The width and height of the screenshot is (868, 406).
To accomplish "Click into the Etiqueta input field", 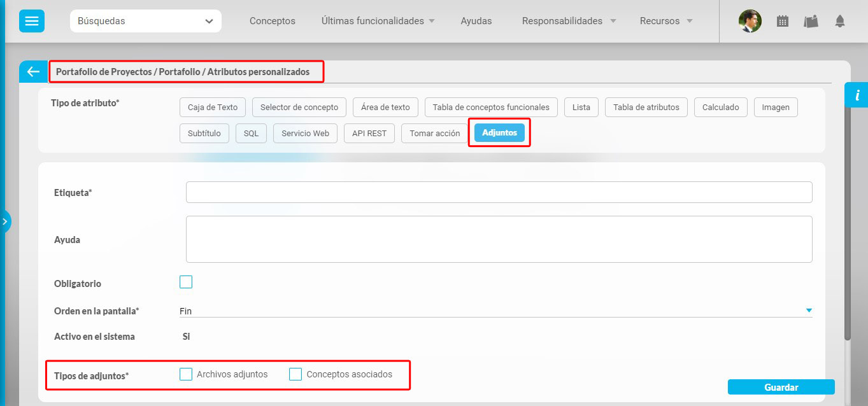I will [499, 192].
